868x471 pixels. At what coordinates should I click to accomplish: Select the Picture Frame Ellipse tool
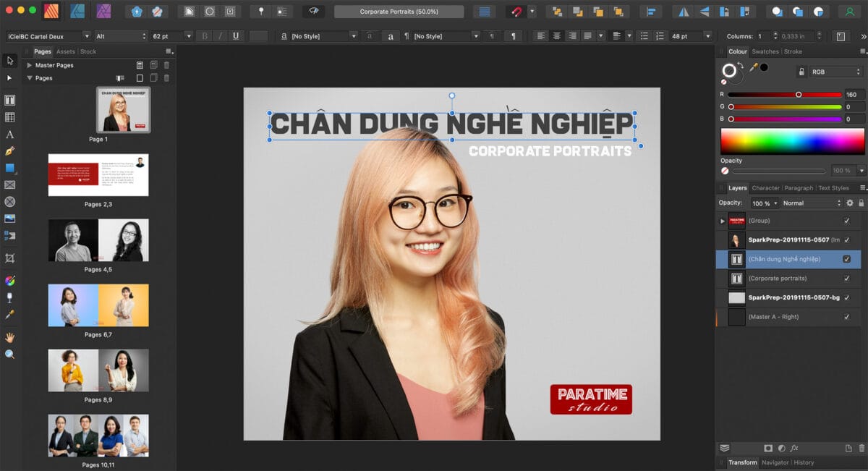pos(10,202)
